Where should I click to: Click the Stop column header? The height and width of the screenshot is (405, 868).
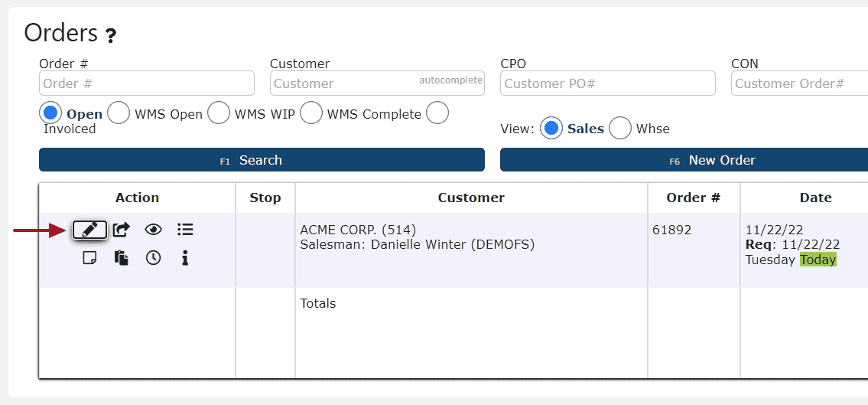(x=265, y=198)
